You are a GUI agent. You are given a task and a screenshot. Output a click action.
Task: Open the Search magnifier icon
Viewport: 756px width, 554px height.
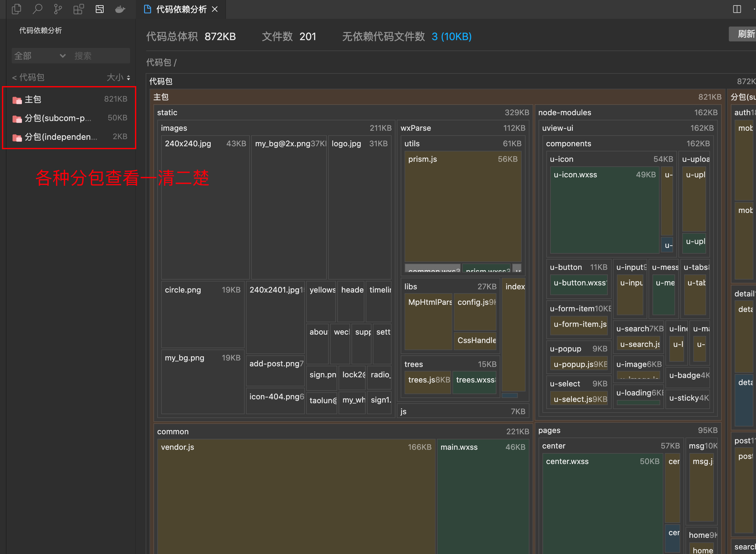[37, 9]
